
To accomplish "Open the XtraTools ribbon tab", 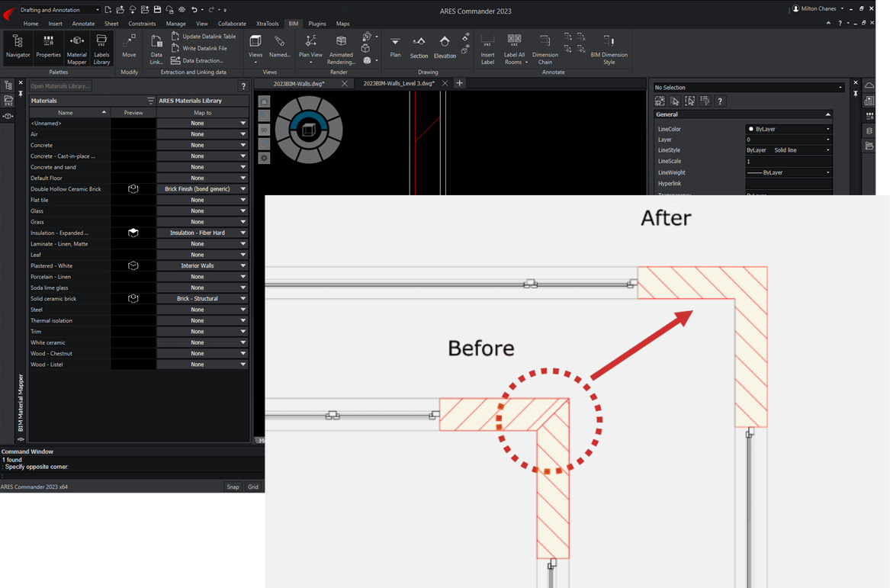I will click(x=268, y=24).
